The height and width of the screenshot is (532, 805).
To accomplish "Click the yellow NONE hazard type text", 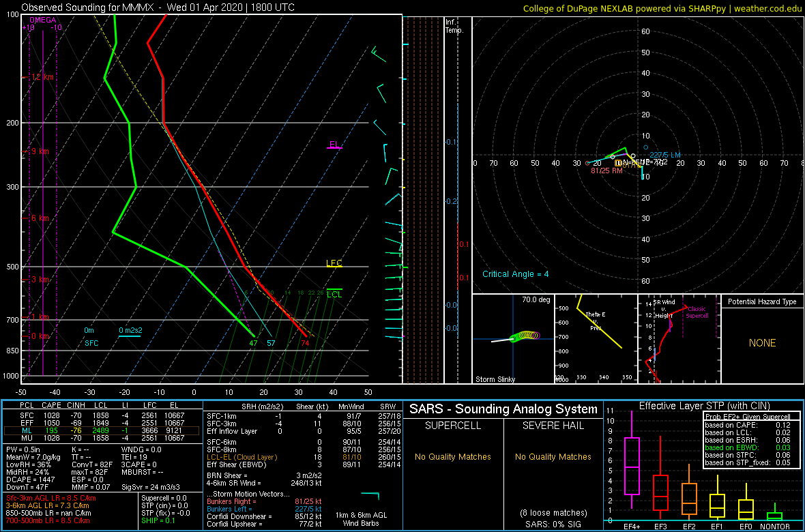I will coord(762,343).
